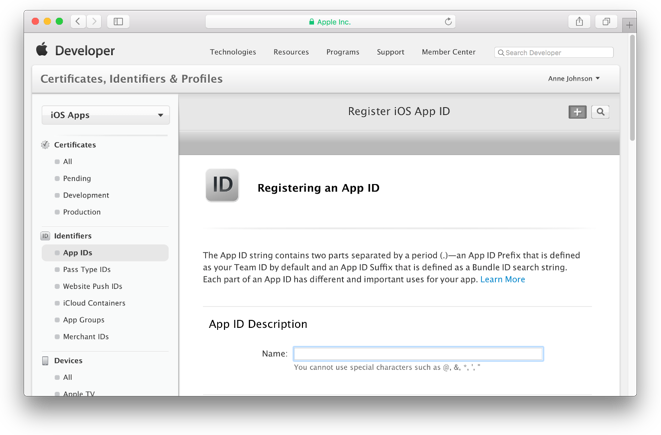Click the App ID Name input field
This screenshot has width=661, height=435.
[x=418, y=354]
